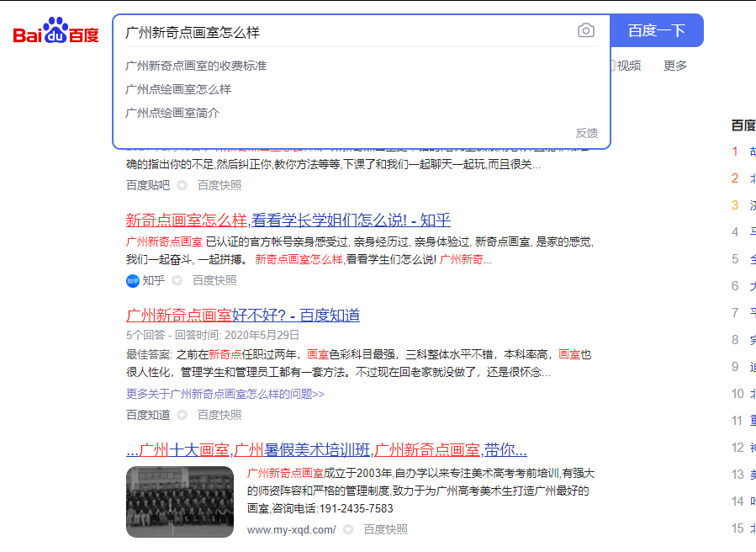Click the 知乎 source name
This screenshot has height=552, width=756.
point(154,281)
